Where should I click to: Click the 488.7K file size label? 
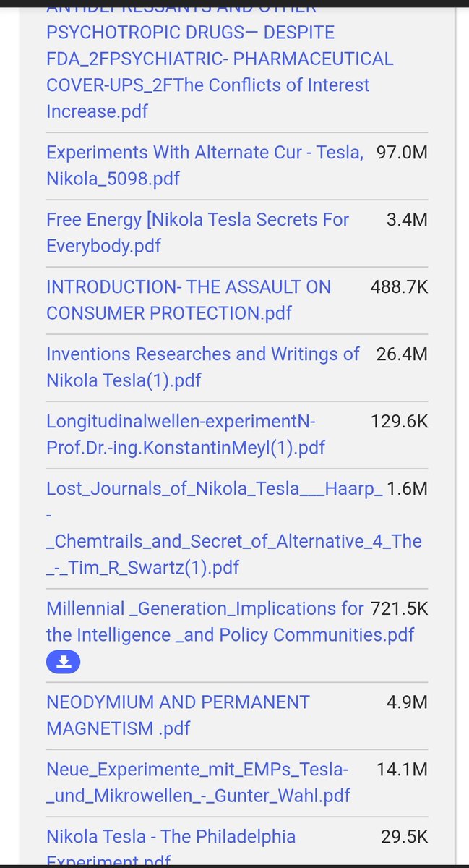pos(399,286)
